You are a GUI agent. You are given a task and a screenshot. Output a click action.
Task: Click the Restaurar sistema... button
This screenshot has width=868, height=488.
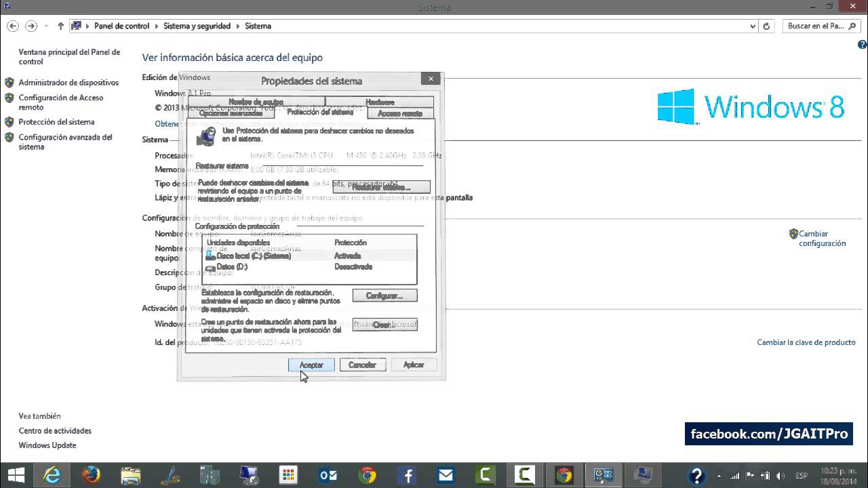(x=381, y=186)
